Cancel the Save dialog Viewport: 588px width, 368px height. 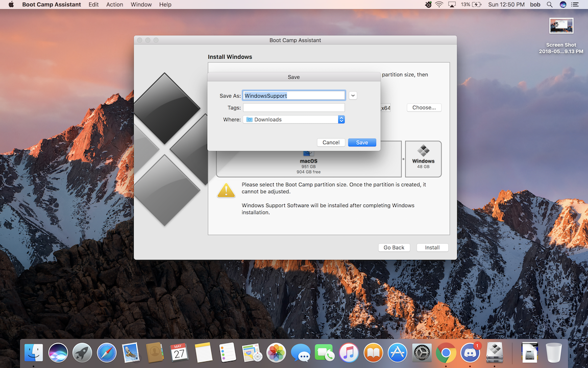(x=331, y=142)
